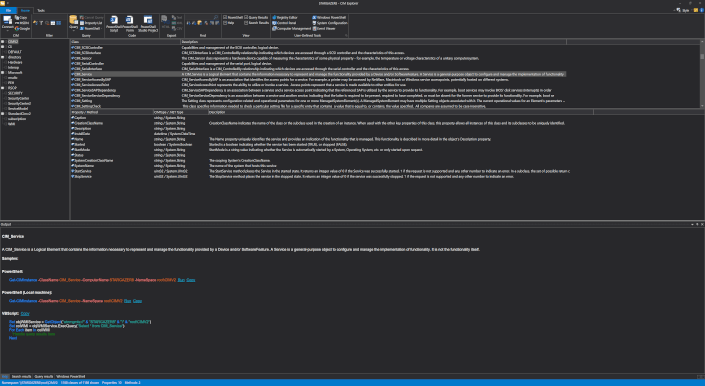Open System Configuration tool

click(x=330, y=23)
